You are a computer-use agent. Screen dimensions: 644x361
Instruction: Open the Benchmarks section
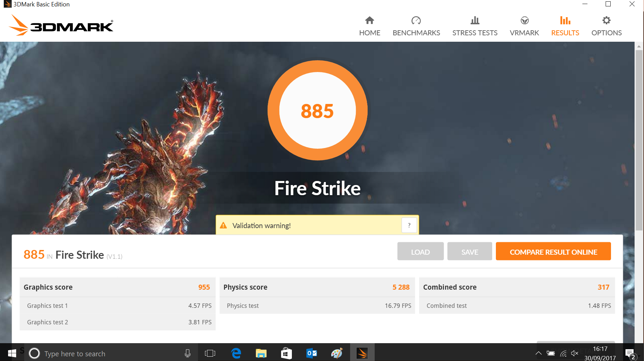click(x=416, y=26)
